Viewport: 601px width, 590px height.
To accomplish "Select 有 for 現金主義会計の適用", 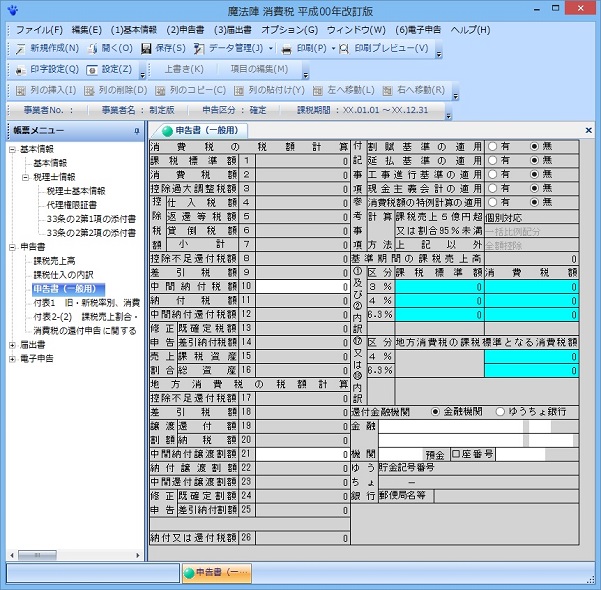I will pyautogui.click(x=492, y=187).
